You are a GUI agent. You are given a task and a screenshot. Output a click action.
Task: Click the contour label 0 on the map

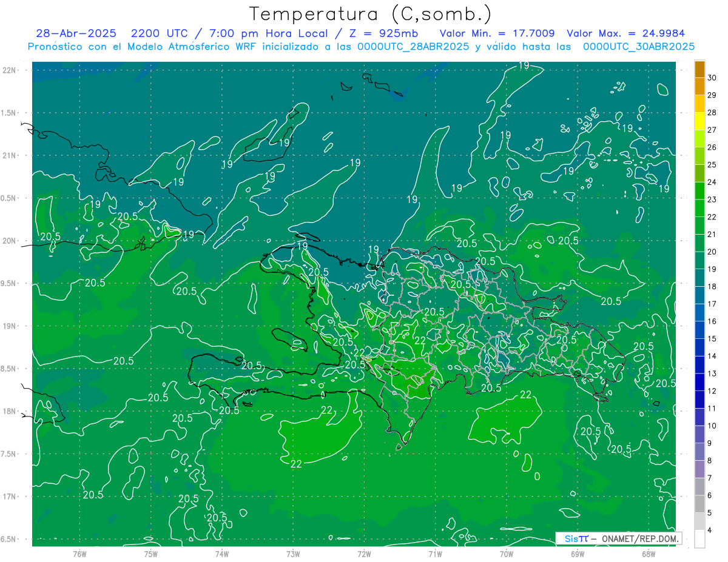pos(537,477)
